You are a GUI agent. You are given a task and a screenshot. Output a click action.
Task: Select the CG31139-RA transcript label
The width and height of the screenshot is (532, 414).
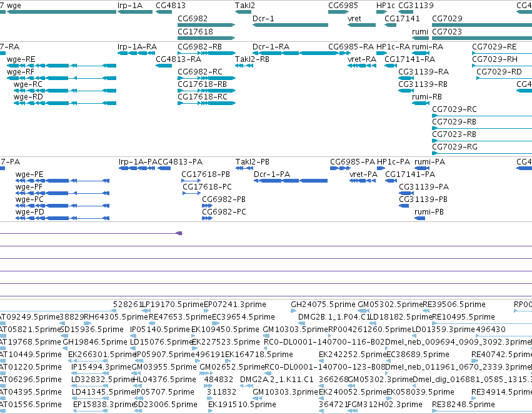(x=423, y=71)
